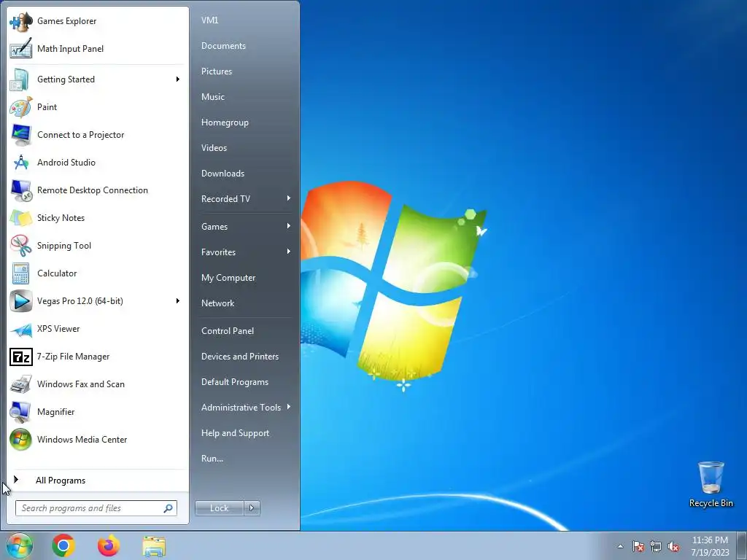
Task: Click the network tray icon
Action: point(656,546)
